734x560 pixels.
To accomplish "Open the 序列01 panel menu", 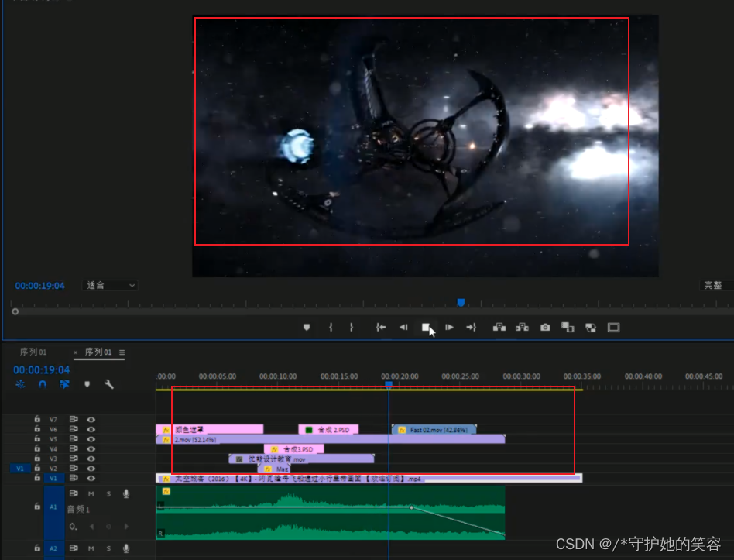I will pyautogui.click(x=122, y=352).
